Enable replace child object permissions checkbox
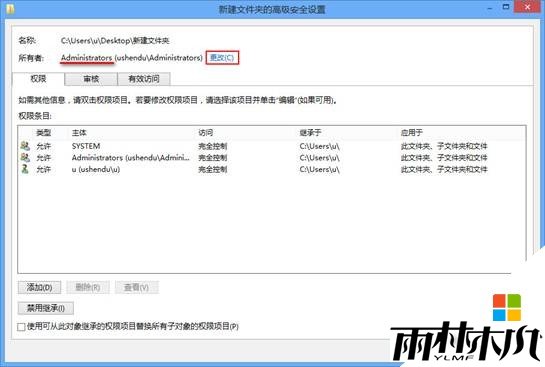 [x=21, y=327]
